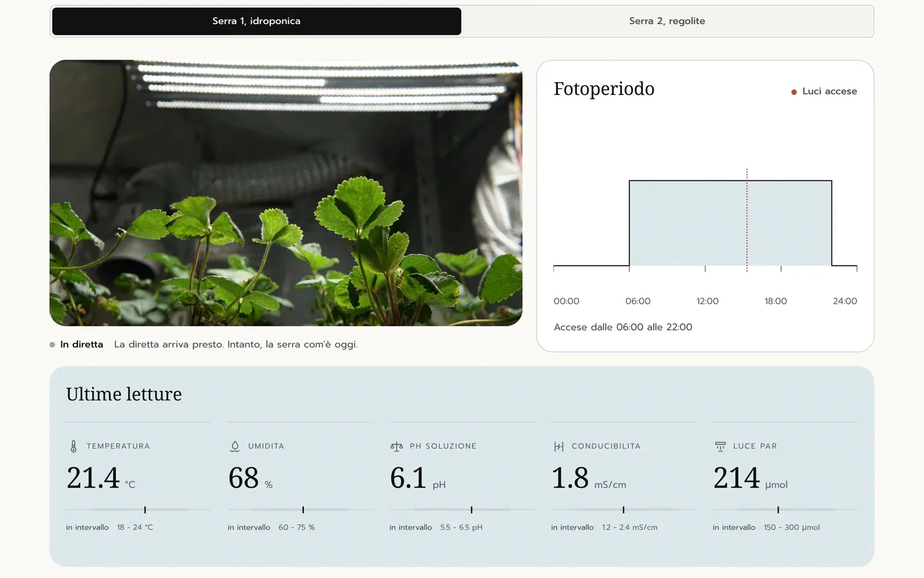Click the thermometer icon beside Temperatura

73,446
